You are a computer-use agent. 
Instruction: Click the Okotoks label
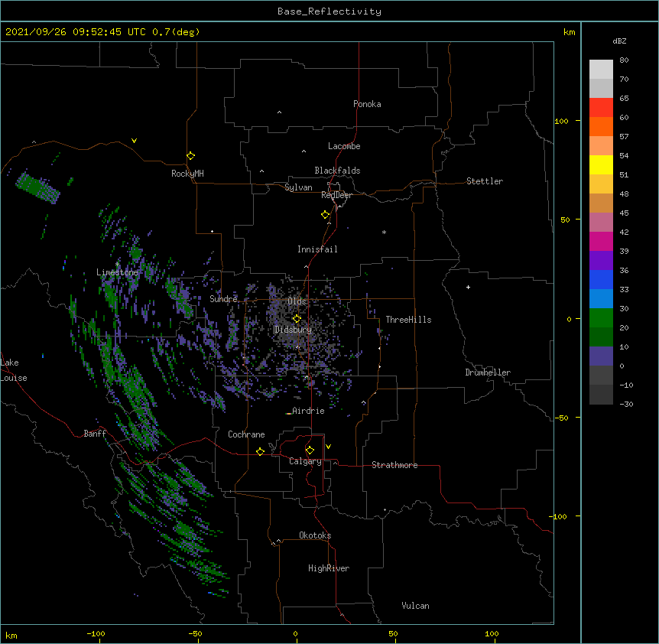click(x=315, y=535)
